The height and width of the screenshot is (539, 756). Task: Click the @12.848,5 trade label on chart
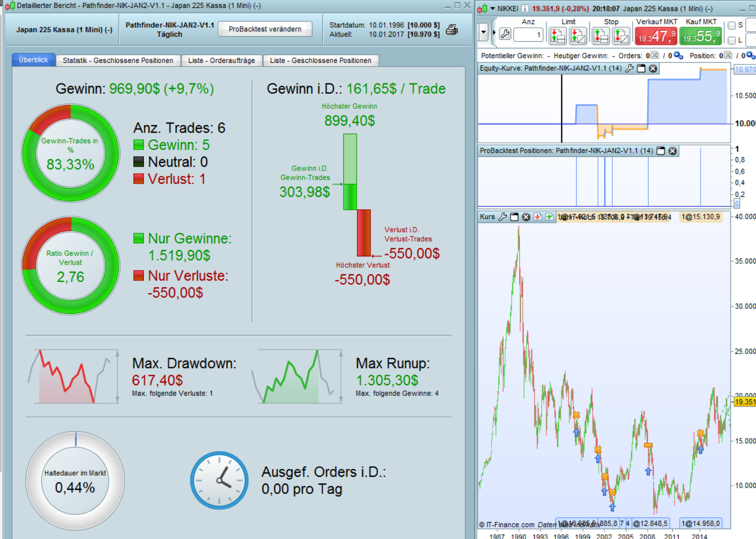tap(650, 523)
